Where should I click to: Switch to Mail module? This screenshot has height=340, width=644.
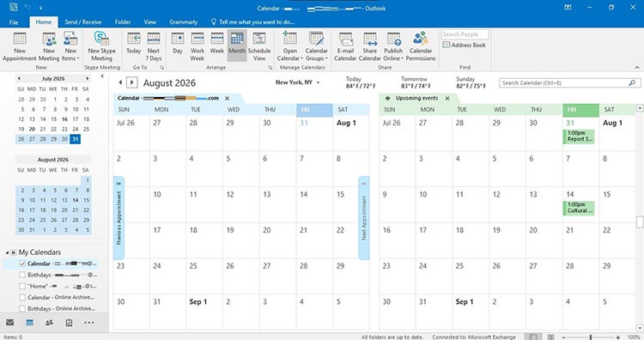(x=9, y=323)
